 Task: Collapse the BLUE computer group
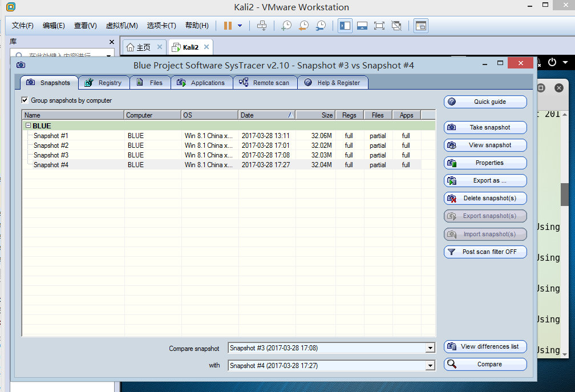click(x=29, y=126)
